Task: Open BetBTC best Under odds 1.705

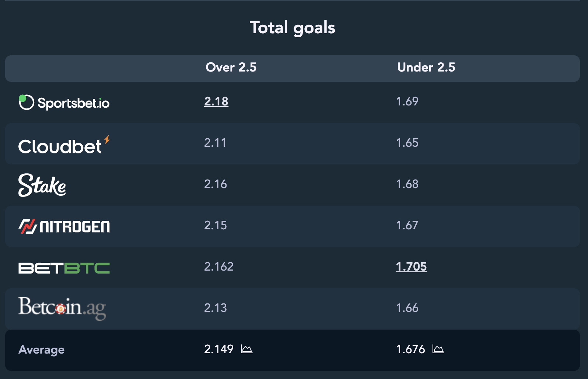Action: pos(411,267)
